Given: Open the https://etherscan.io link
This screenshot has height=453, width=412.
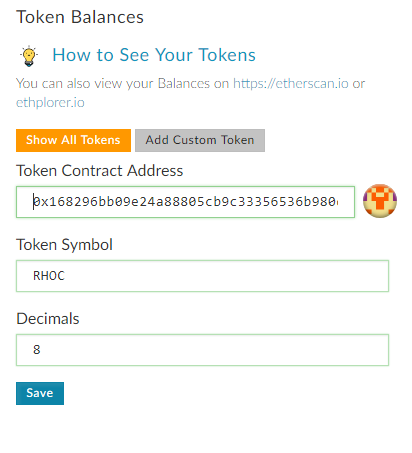Looking at the screenshot, I should pyautogui.click(x=291, y=83).
